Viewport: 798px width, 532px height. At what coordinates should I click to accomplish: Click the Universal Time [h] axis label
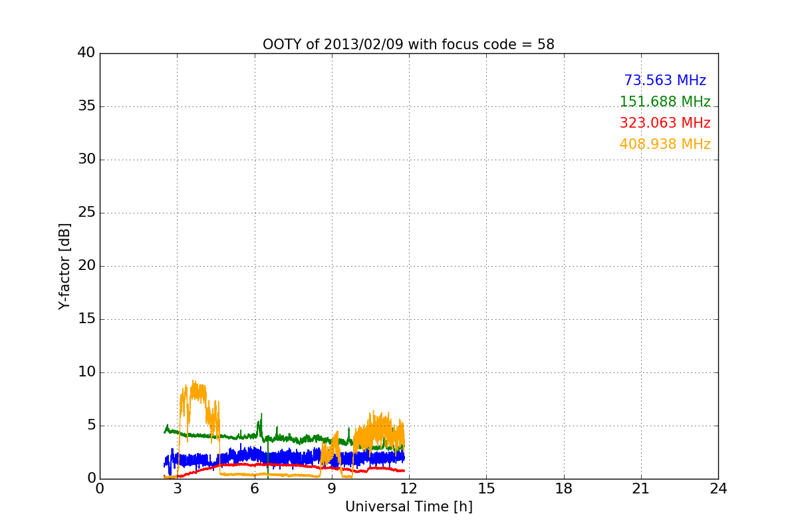(408, 507)
